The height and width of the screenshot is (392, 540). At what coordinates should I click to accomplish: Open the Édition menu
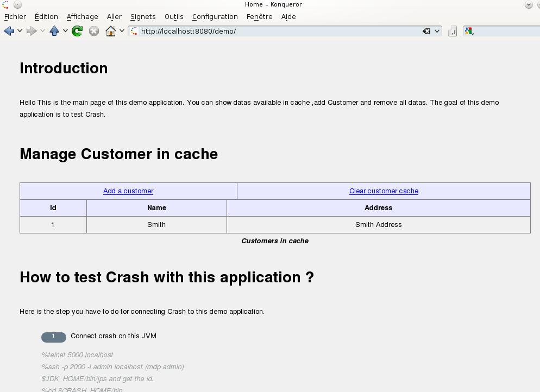pos(46,16)
